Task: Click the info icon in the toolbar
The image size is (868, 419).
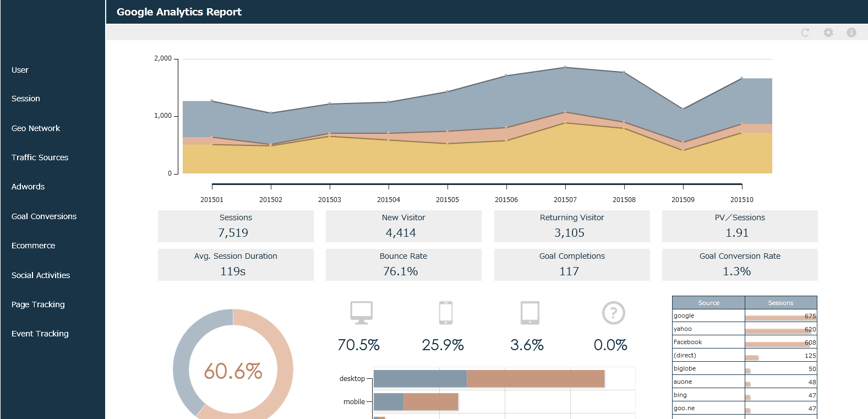Action: (851, 32)
